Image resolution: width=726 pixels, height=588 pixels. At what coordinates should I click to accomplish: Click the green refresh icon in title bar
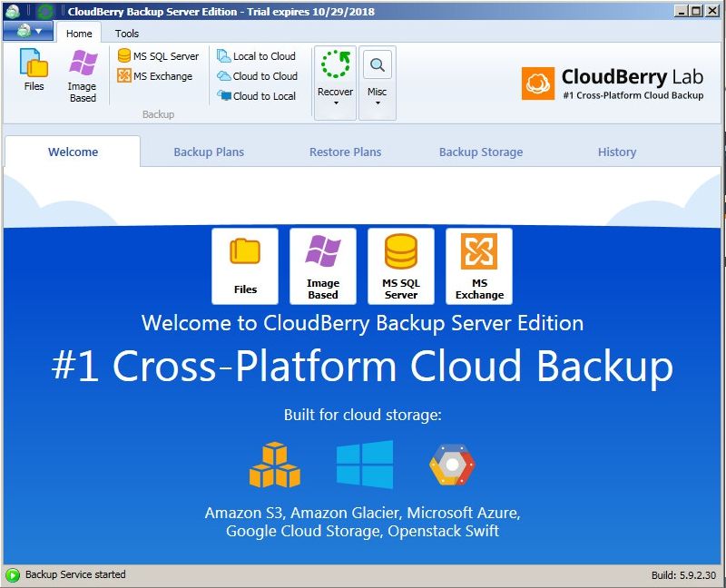[x=44, y=11]
